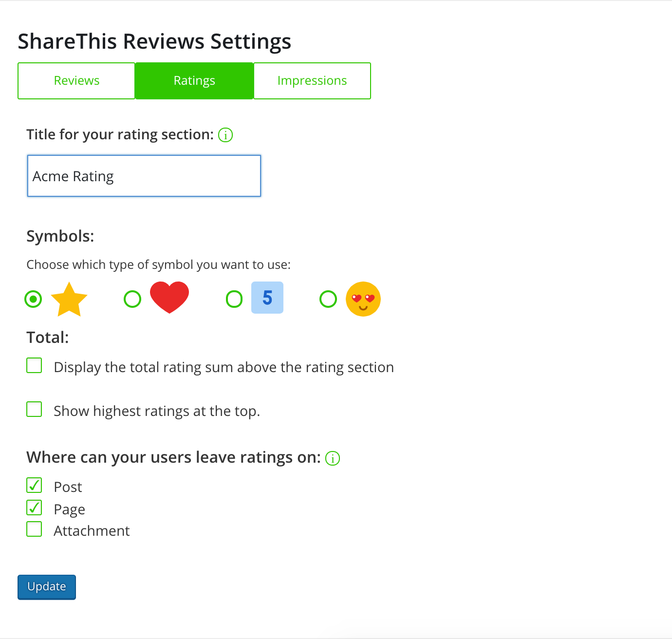This screenshot has width=672, height=639.
Task: Enable ratings on Attachment
Action: click(x=34, y=529)
